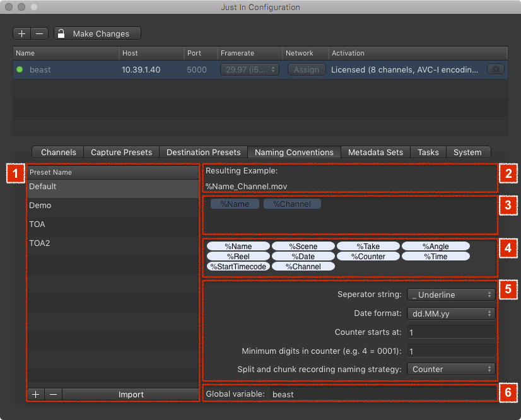Click the green status dot for beast
Image resolution: width=521 pixels, height=420 pixels.
[x=20, y=69]
